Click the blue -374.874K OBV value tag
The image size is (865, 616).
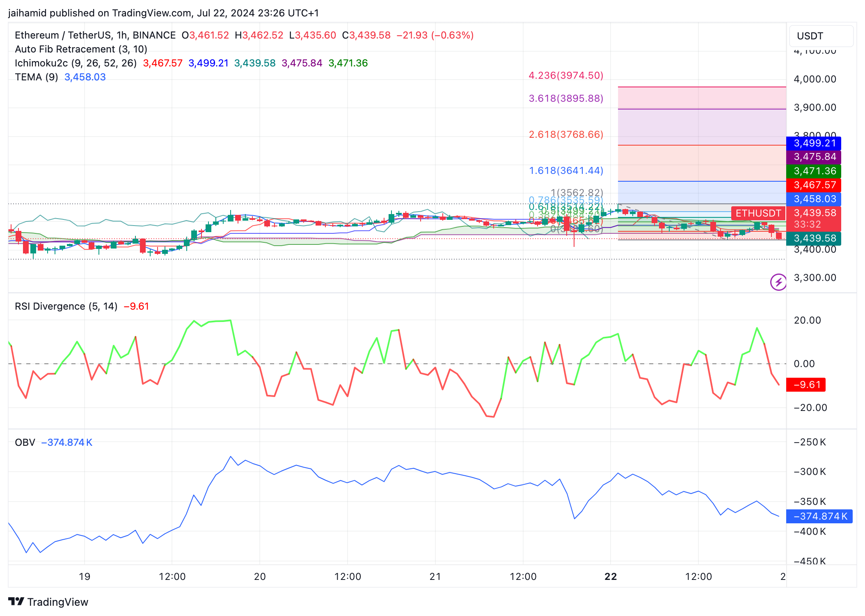819,516
